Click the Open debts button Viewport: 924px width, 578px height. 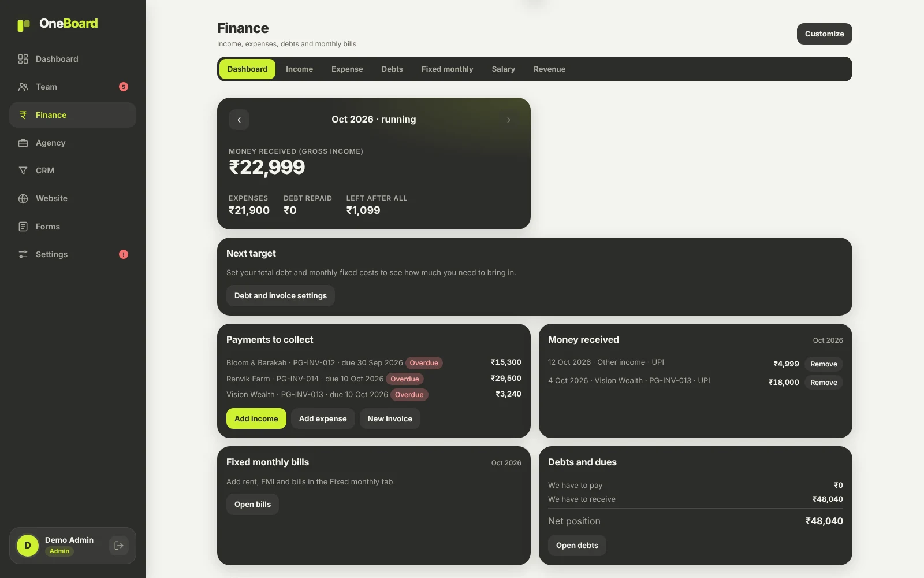(577, 545)
